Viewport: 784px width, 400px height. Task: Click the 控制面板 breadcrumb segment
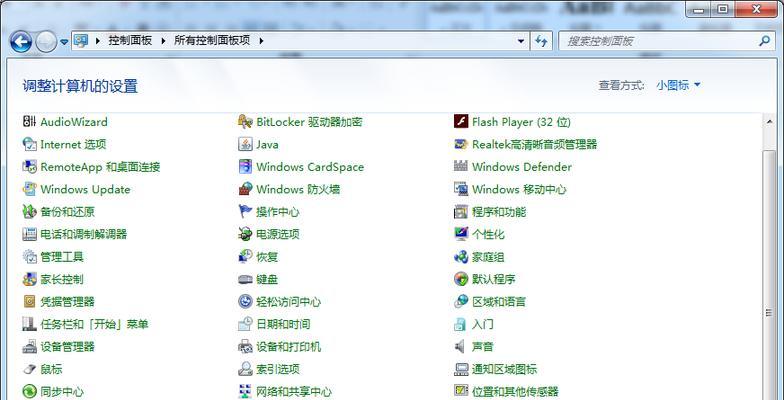tap(130, 41)
